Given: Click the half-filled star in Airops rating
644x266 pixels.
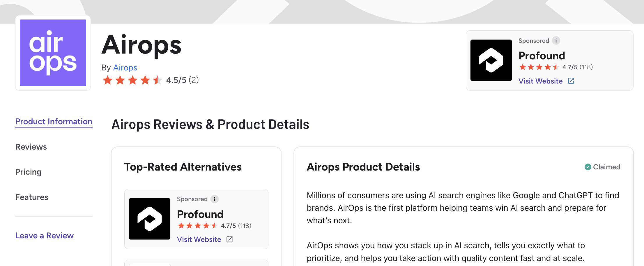Looking at the screenshot, I should pos(158,80).
